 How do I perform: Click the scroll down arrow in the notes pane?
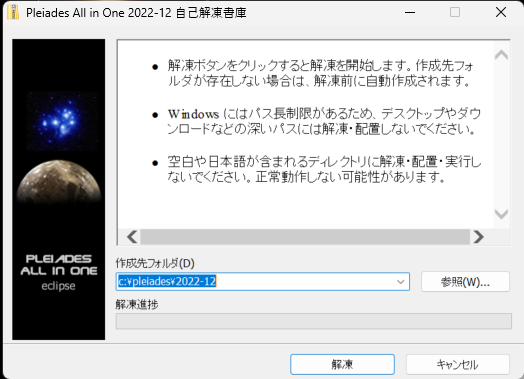pyautogui.click(x=501, y=214)
